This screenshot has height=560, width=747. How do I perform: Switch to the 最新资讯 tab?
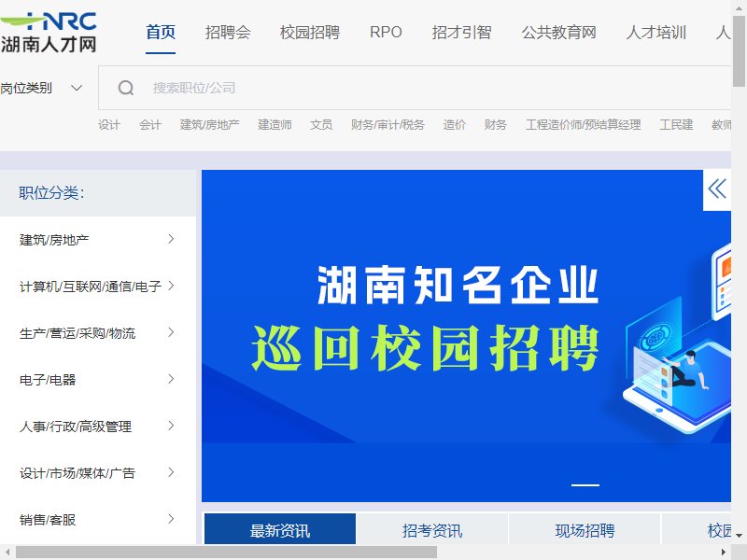[x=280, y=529]
